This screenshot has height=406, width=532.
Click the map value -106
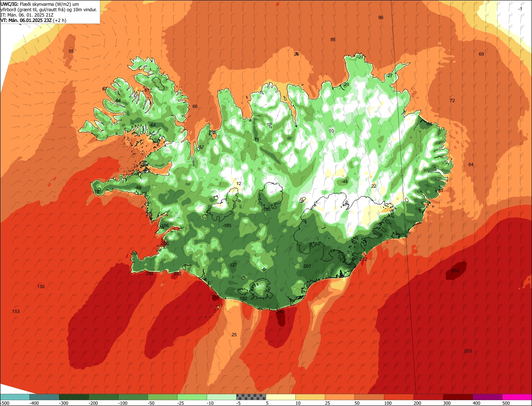point(165,225)
